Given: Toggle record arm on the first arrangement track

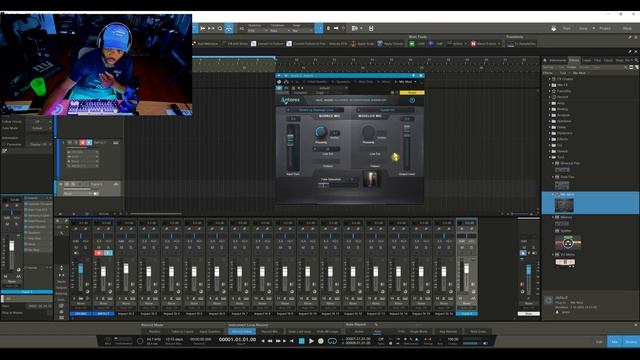Looking at the screenshot, I should 82,142.
